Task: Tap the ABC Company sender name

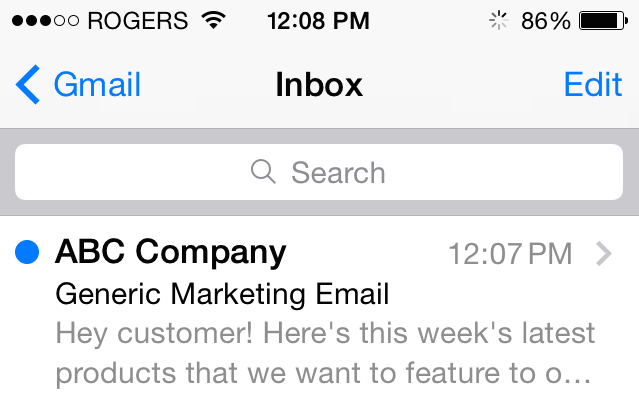Action: 171,253
